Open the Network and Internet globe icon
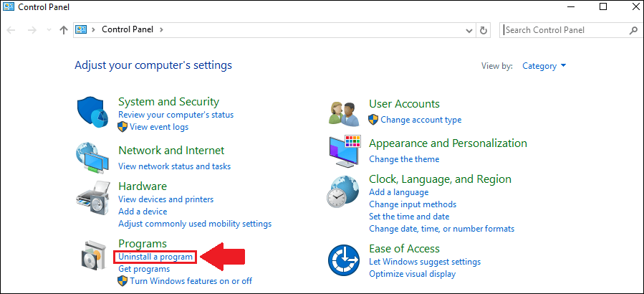Screen dimensions: 644x294 coord(92,158)
